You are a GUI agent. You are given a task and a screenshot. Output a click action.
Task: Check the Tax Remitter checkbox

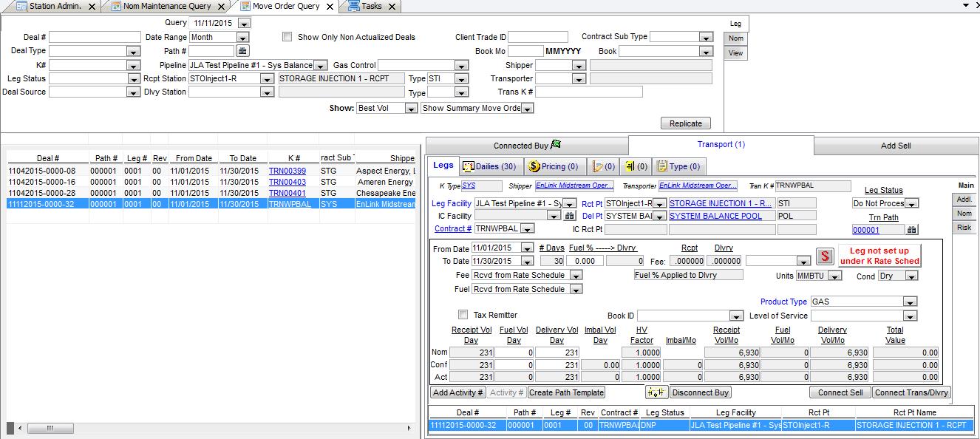(463, 315)
